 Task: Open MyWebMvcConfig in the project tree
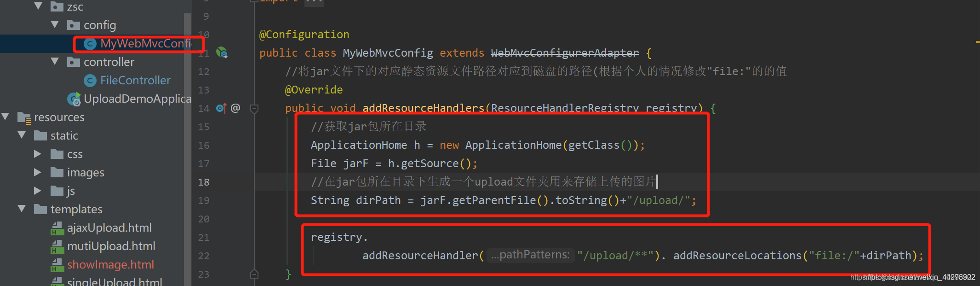coord(146,44)
